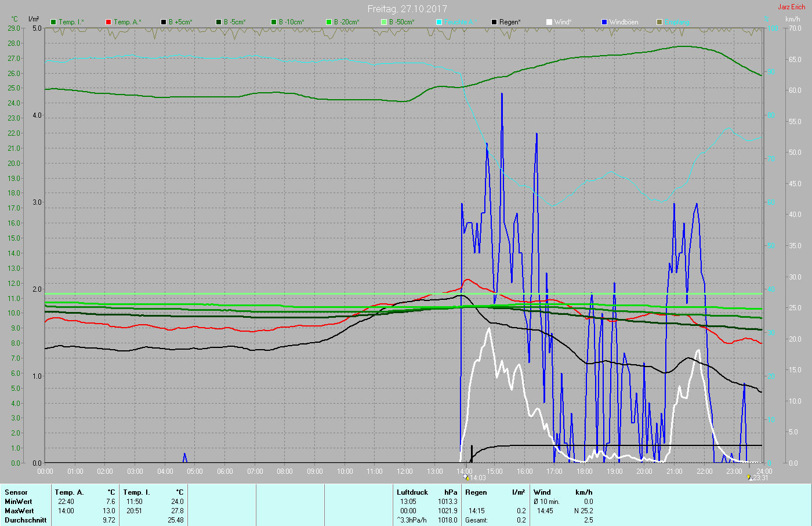Click the yellow marker icon at 14:03

466,478
